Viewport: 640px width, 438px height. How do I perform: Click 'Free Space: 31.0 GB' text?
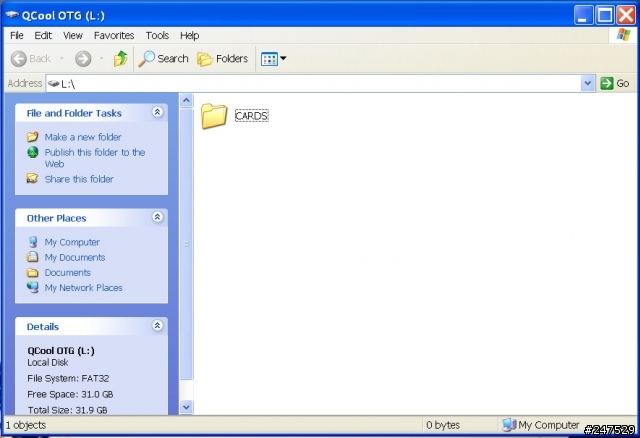(70, 394)
